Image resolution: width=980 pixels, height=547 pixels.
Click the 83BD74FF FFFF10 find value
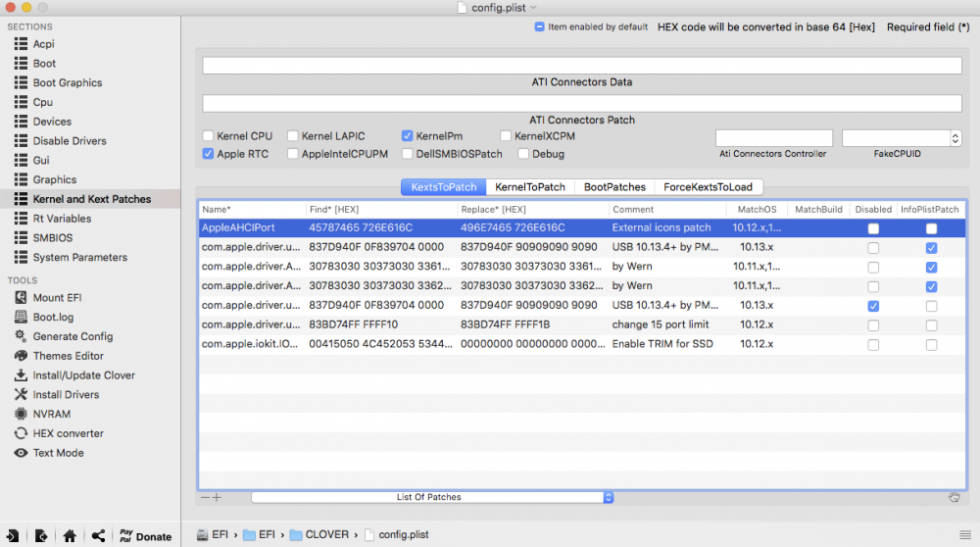(x=353, y=325)
